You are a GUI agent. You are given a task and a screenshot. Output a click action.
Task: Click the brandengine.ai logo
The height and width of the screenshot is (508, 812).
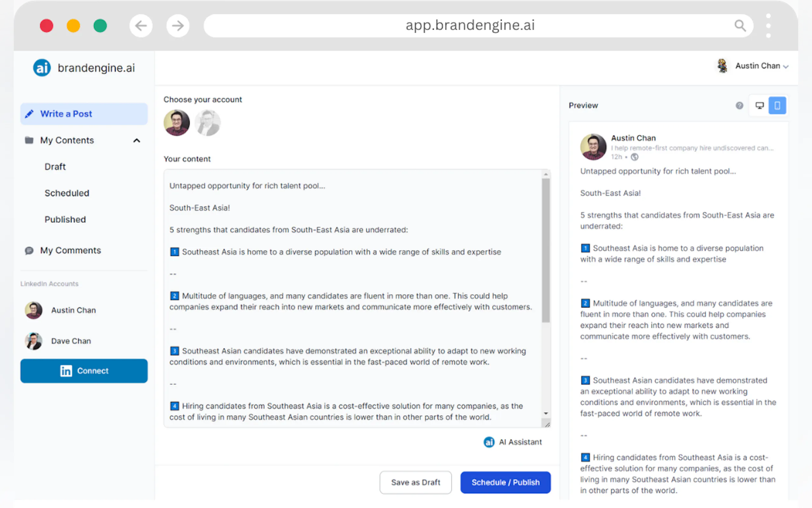pos(83,68)
